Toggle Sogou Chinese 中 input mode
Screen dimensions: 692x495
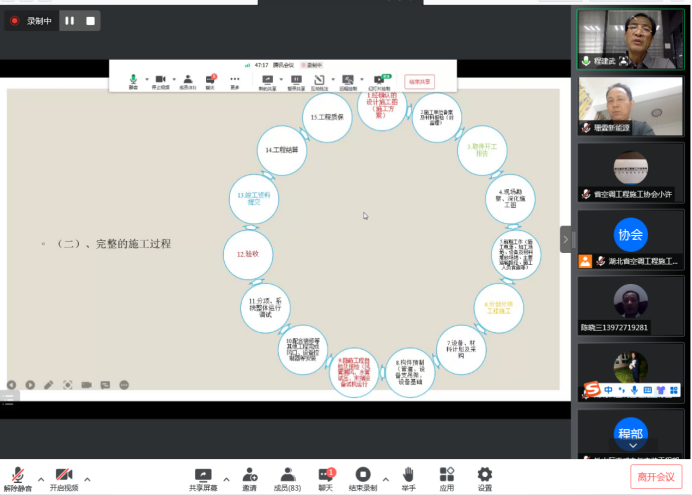click(609, 390)
